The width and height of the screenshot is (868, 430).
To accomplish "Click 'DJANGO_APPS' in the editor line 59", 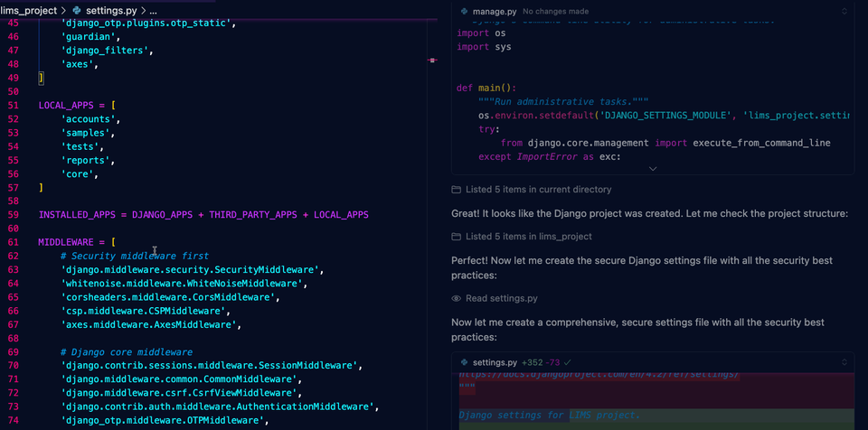I will [162, 215].
